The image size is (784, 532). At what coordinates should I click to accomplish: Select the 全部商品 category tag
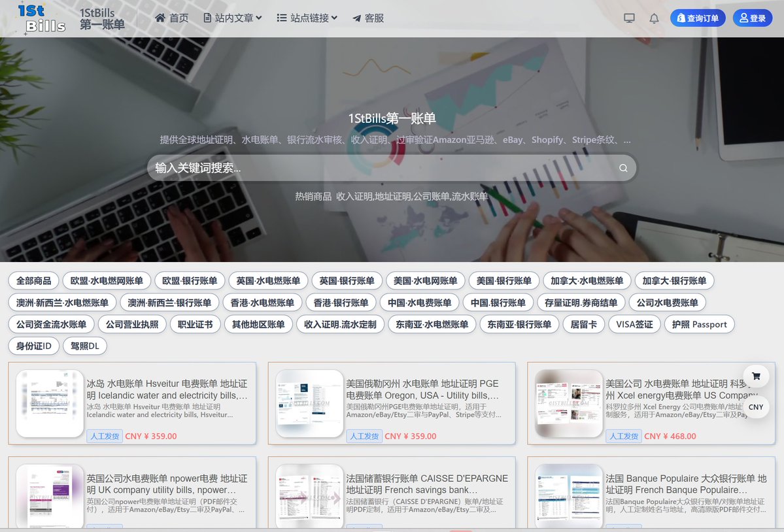click(33, 281)
